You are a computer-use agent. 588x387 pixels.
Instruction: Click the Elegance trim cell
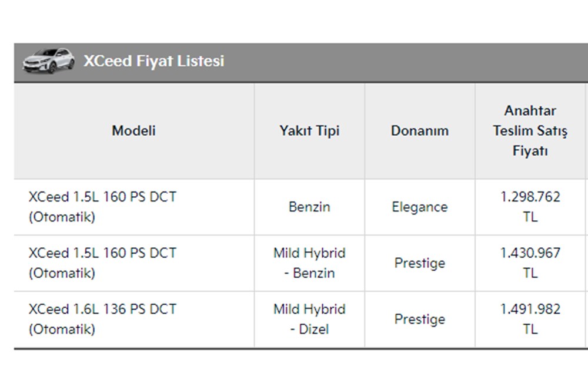tap(419, 207)
